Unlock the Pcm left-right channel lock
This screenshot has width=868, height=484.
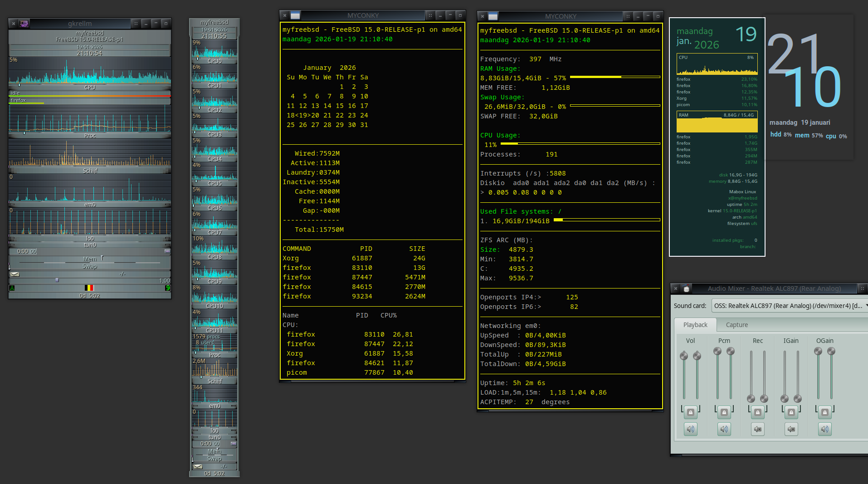[x=724, y=412]
